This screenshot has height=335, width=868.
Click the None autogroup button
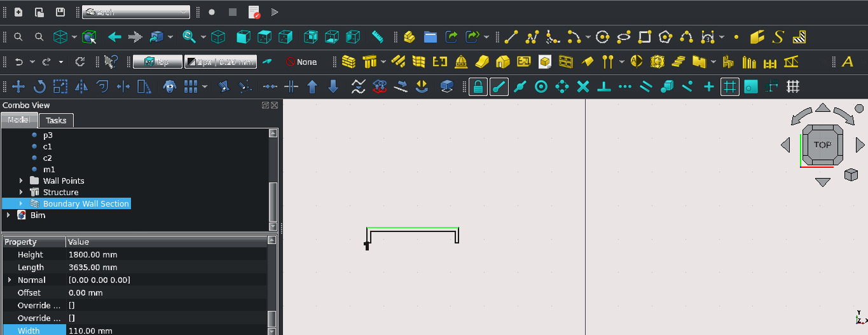point(301,62)
